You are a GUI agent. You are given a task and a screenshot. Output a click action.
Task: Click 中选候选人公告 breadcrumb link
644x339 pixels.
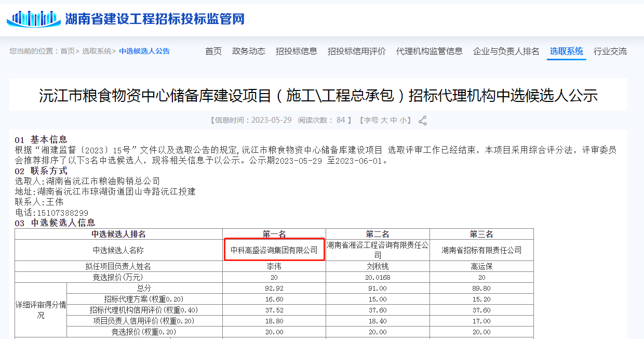144,51
